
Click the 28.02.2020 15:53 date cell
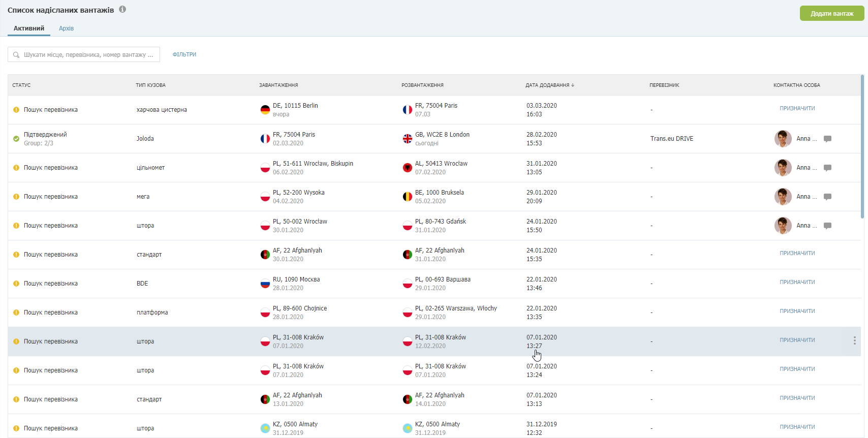pyautogui.click(x=542, y=139)
